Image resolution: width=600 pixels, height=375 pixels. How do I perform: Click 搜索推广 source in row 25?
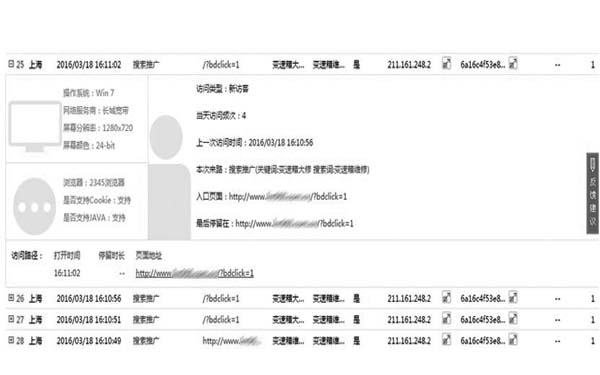(146, 65)
